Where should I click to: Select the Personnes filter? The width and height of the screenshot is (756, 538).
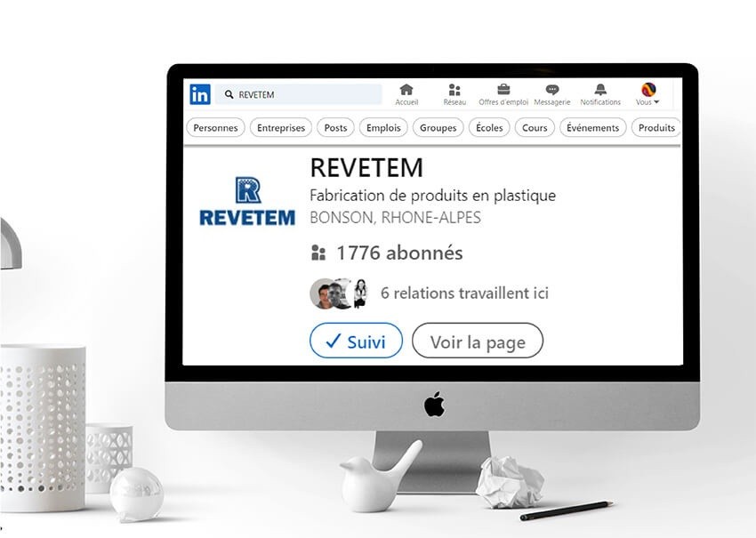(215, 128)
